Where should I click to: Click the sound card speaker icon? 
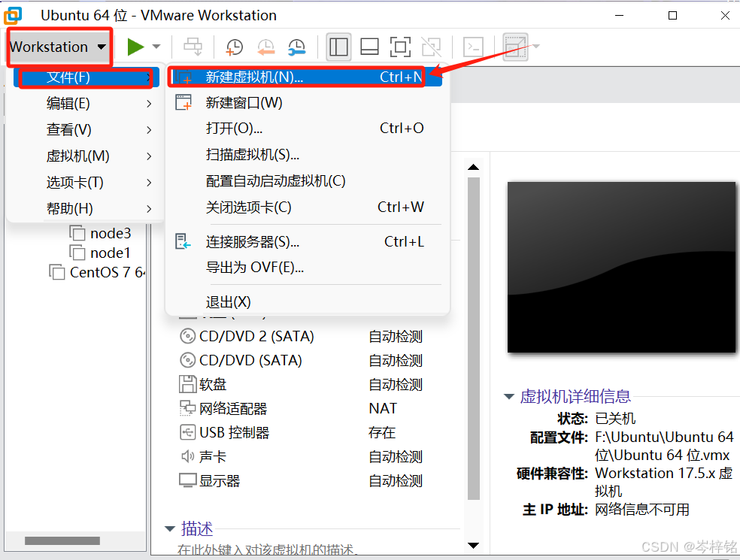188,456
